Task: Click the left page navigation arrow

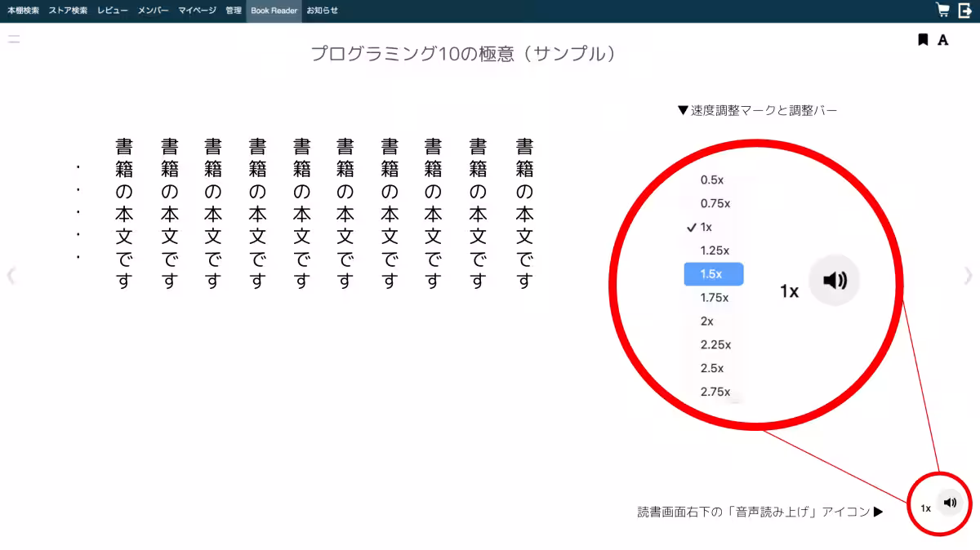Action: click(11, 275)
